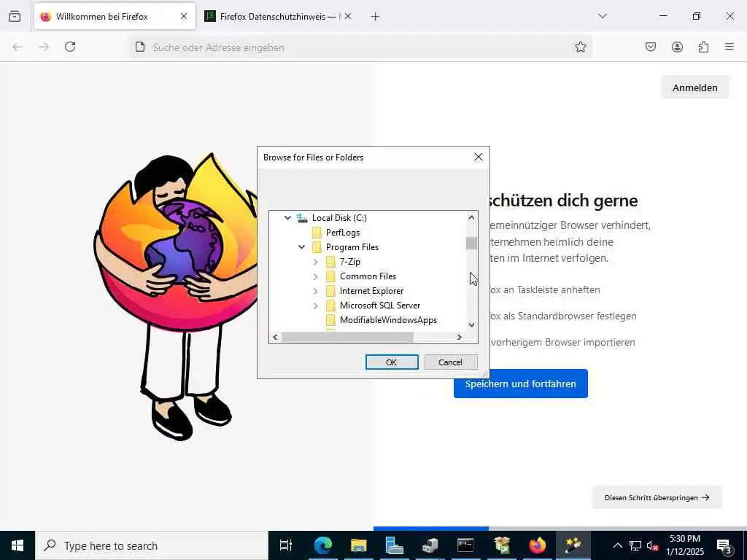Select the Common Files folder label

[368, 276]
